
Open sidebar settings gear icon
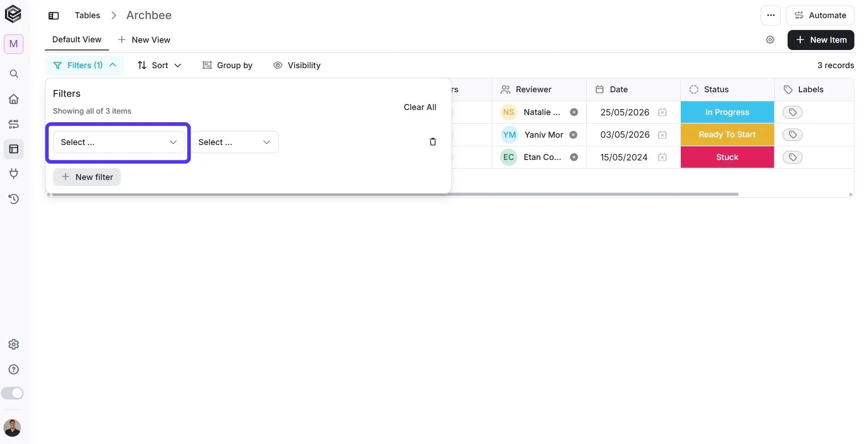(14, 344)
